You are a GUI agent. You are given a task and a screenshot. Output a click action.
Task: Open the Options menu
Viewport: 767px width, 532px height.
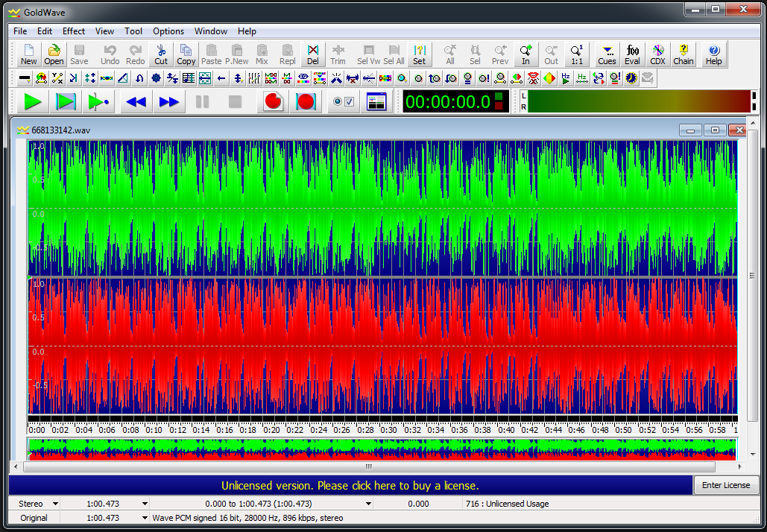point(168,31)
